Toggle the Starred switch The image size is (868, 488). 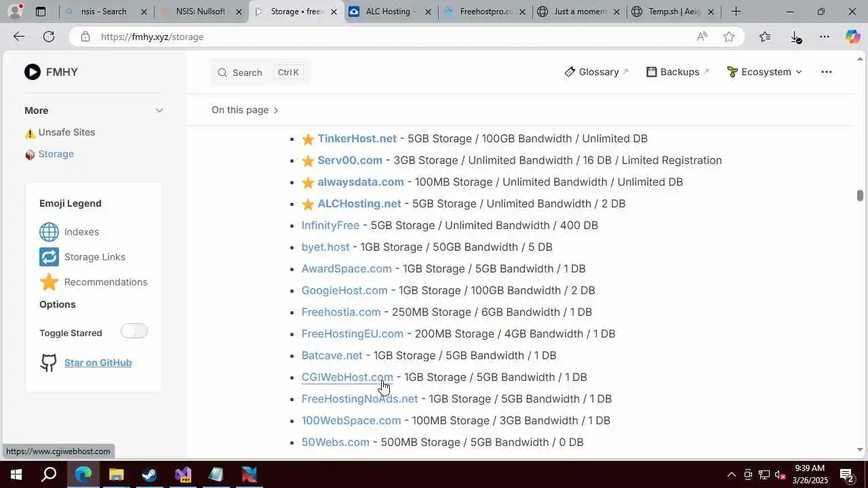pyautogui.click(x=134, y=331)
